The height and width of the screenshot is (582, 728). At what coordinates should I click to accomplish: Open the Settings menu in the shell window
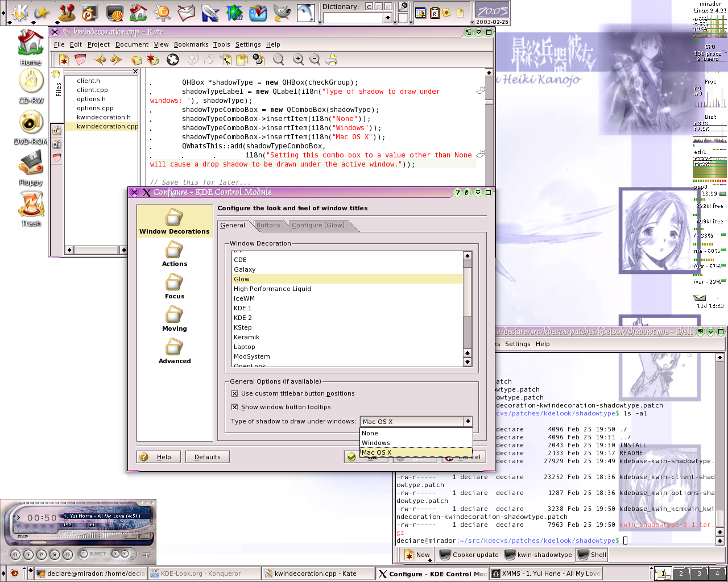click(518, 344)
